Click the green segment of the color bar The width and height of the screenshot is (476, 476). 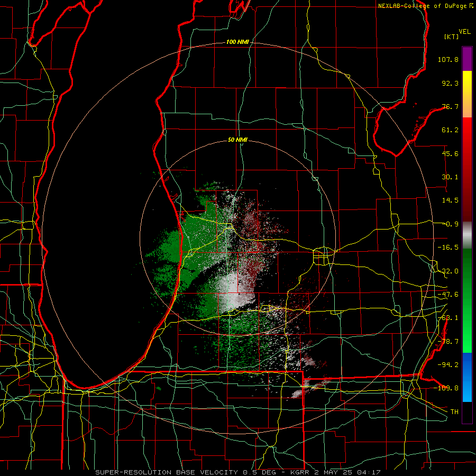coord(467,300)
